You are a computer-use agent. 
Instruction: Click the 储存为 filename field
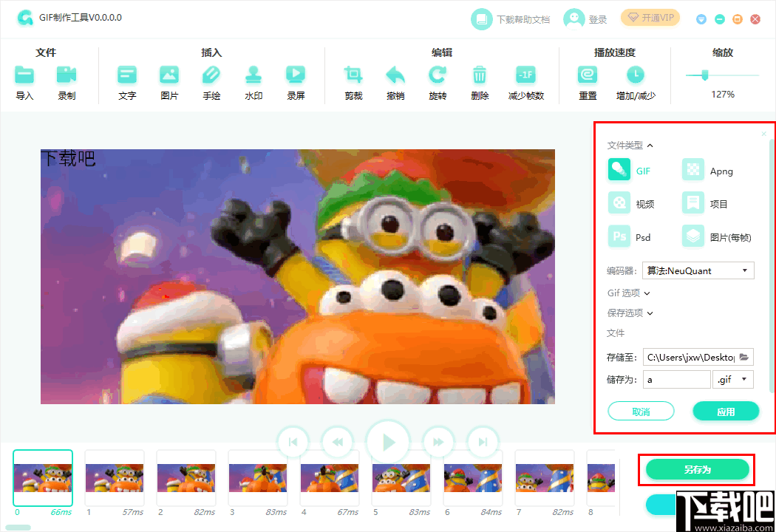point(676,380)
